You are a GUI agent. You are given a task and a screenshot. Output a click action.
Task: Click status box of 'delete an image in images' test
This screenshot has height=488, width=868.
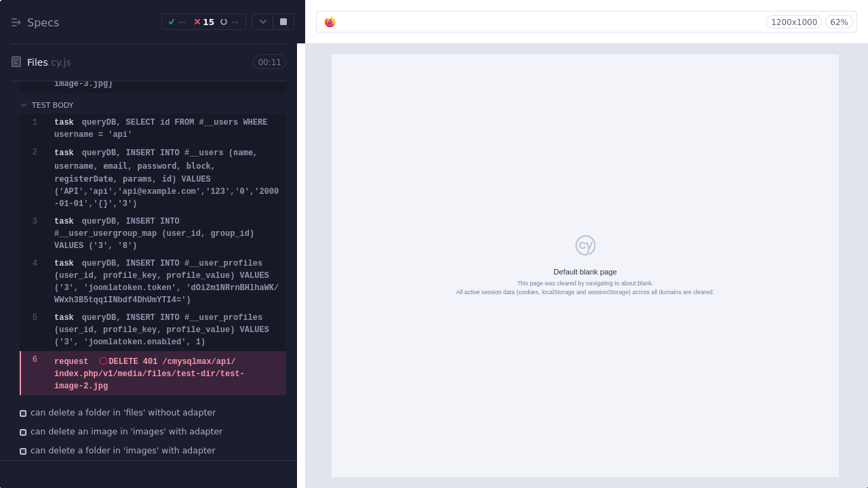23,432
